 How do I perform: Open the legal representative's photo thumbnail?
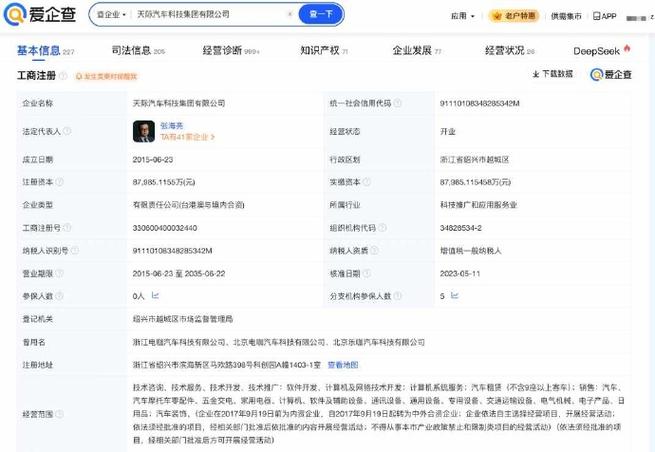pos(144,131)
